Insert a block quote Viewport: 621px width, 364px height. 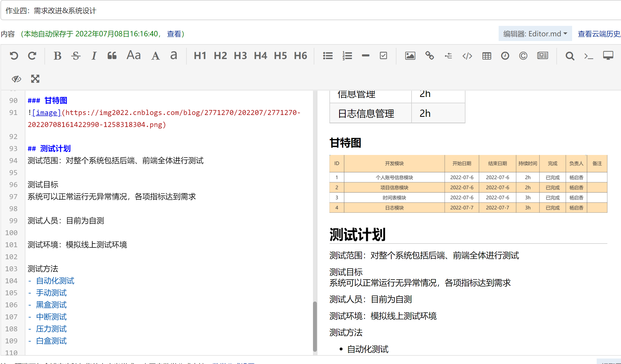tap(112, 56)
